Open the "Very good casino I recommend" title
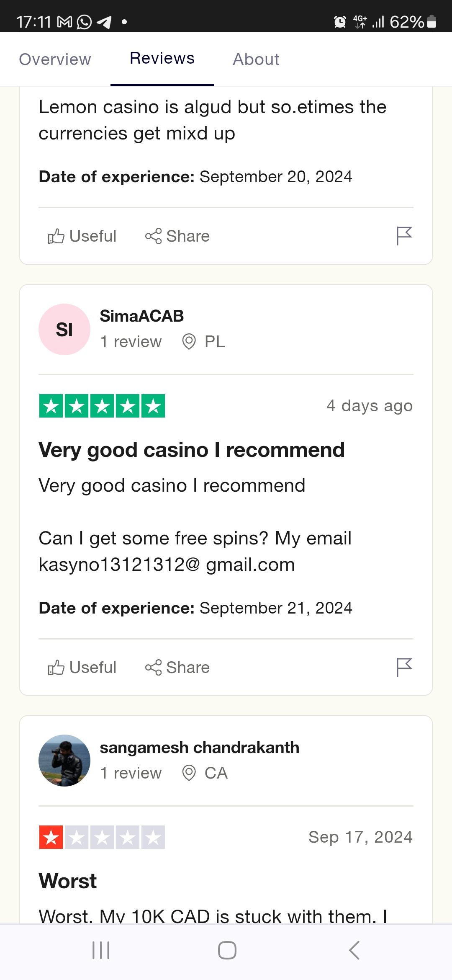 (191, 450)
